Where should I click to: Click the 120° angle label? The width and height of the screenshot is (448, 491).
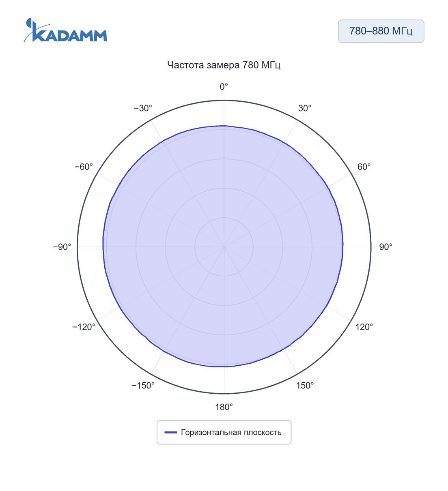pyautogui.click(x=364, y=327)
